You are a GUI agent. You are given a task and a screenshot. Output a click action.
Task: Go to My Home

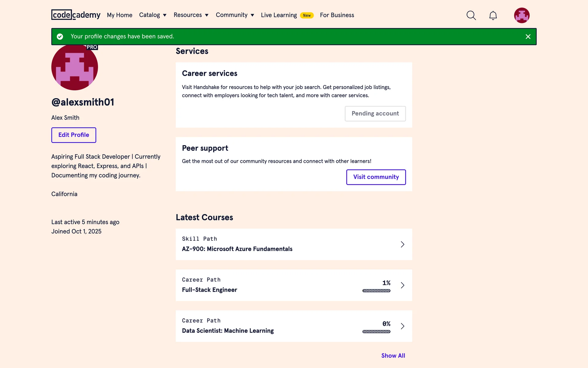click(119, 15)
